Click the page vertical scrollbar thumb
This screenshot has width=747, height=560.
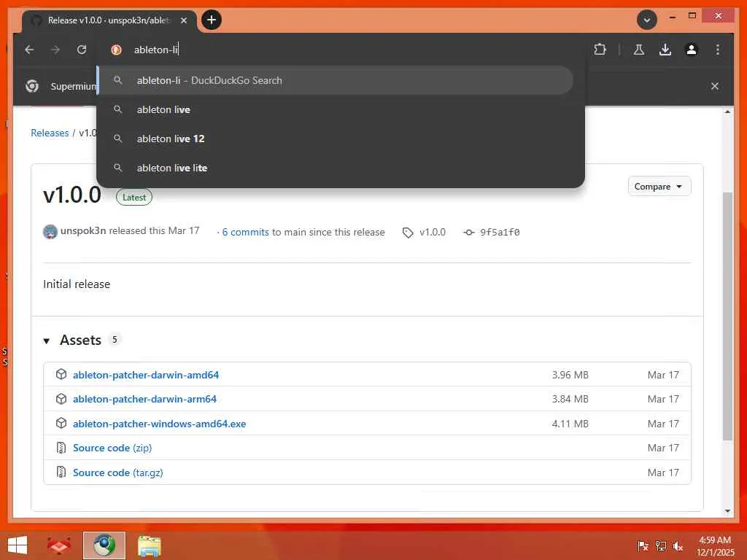727,316
